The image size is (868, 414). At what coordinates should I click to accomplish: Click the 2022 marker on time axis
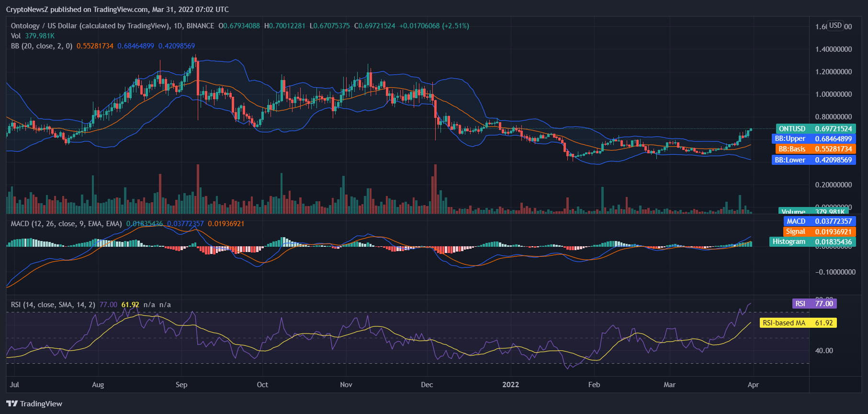click(x=510, y=384)
